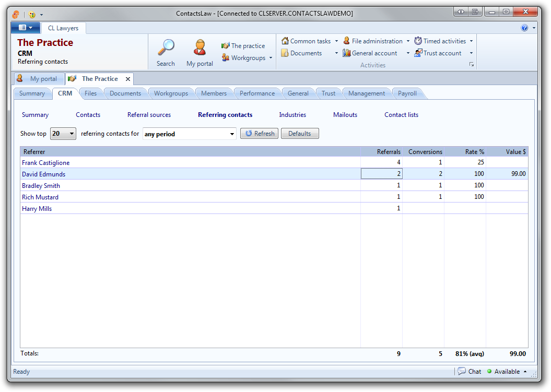
Task: Click the Activities group dialog launcher
Action: pyautogui.click(x=472, y=65)
